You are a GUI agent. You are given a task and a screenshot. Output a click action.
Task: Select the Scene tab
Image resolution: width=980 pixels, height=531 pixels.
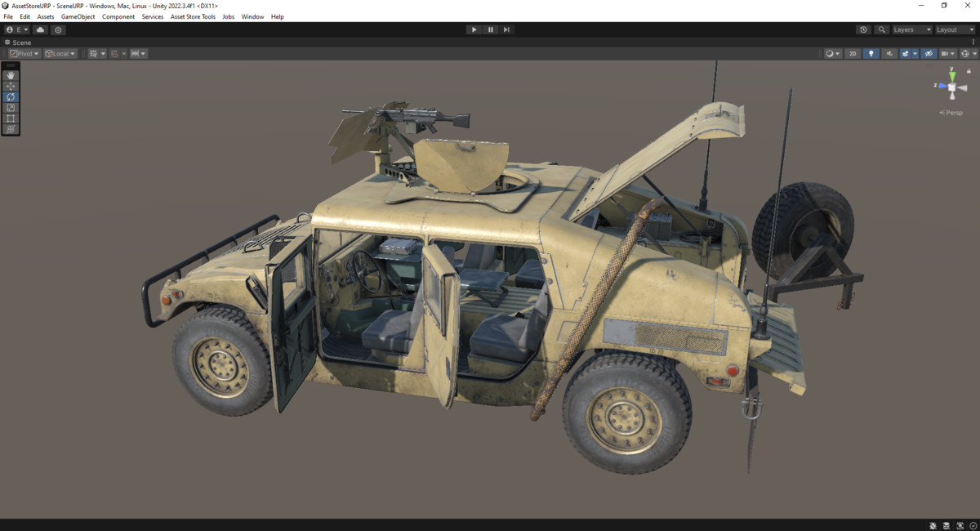18,42
